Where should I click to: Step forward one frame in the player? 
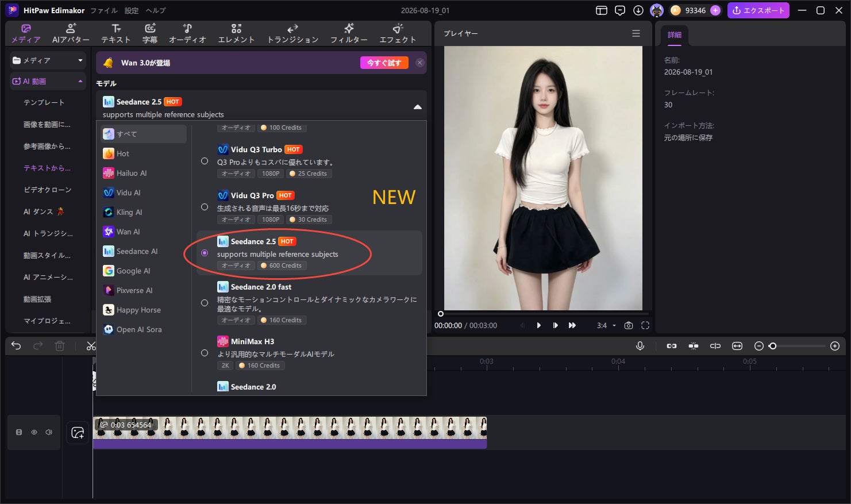555,325
